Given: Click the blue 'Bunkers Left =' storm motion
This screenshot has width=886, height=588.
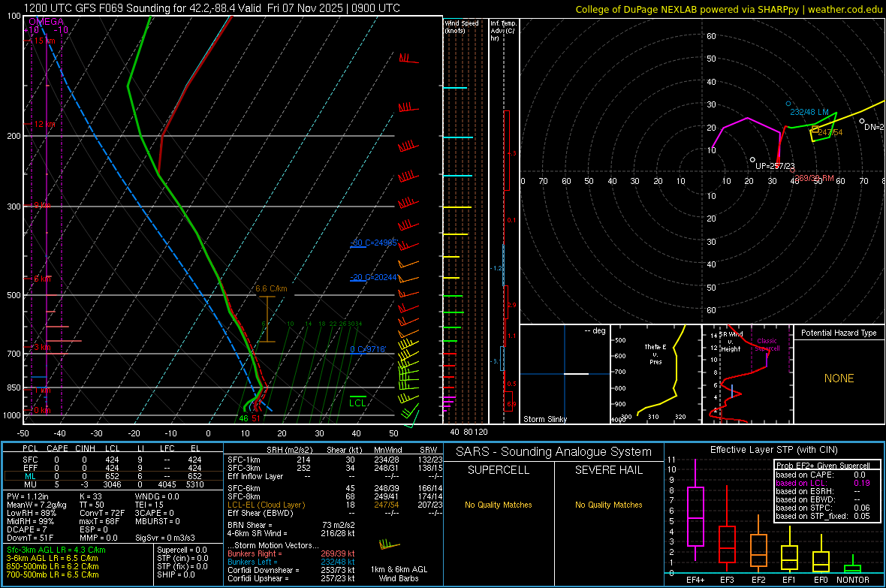Looking at the screenshot, I should 291,562.
